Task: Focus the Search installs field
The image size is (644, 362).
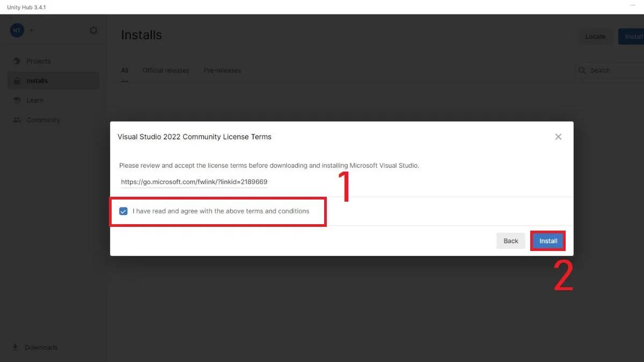Action: pyautogui.click(x=614, y=70)
